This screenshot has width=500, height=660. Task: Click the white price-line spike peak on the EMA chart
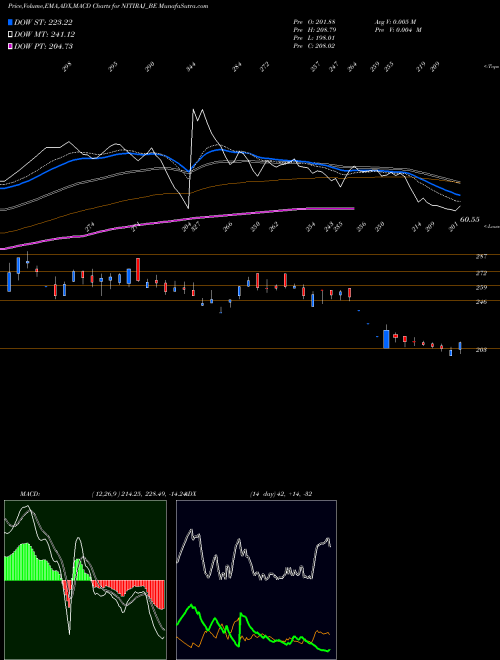[194, 110]
